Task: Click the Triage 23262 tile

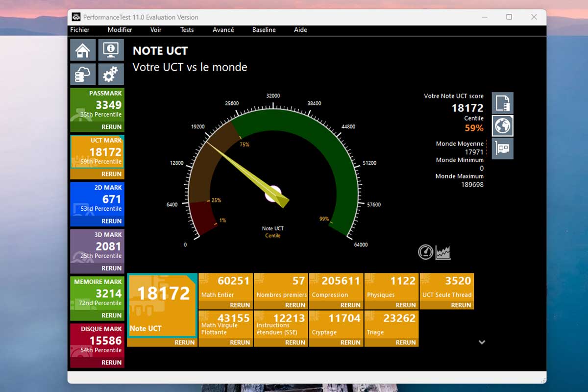Action: point(392,324)
